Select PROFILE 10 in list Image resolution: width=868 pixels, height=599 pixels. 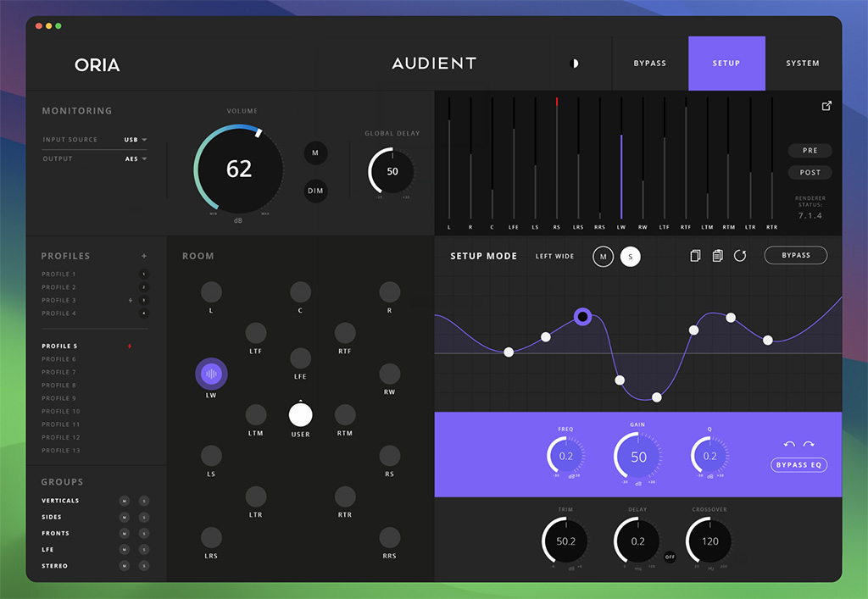61,412
